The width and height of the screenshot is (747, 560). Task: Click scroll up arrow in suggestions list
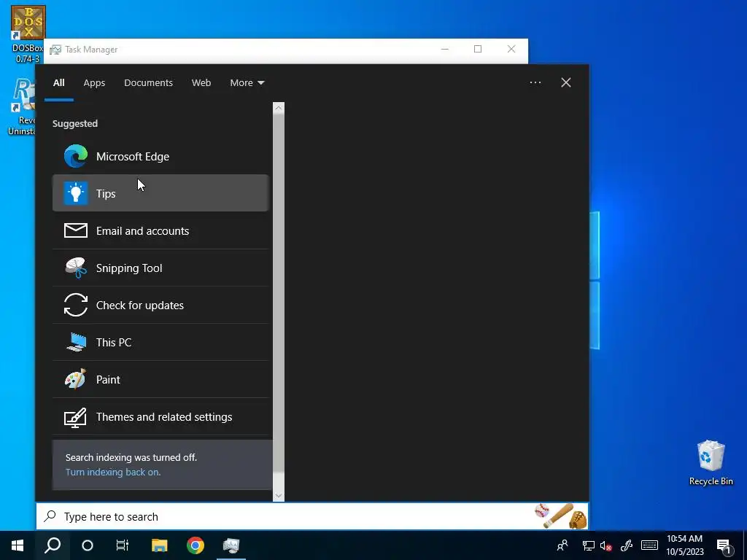pos(279,108)
